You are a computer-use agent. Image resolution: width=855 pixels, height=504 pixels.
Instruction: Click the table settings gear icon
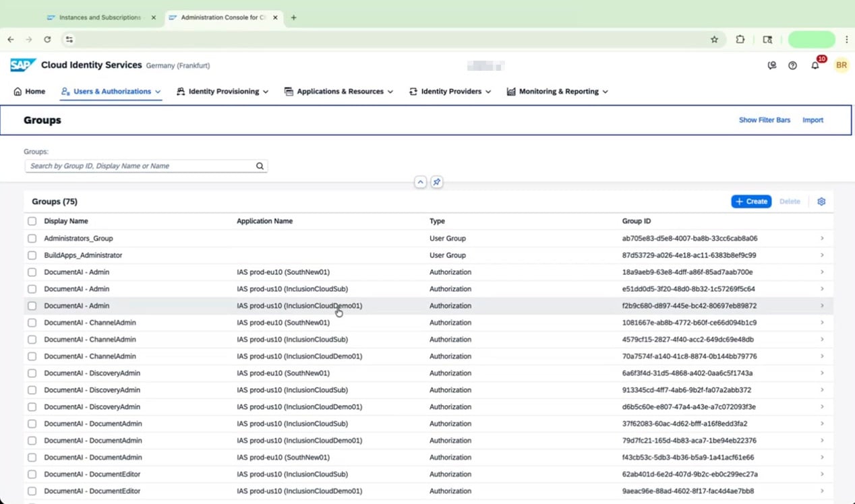821,201
